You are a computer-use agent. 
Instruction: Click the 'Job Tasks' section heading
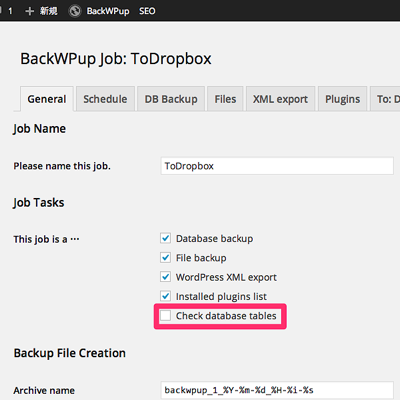click(39, 203)
